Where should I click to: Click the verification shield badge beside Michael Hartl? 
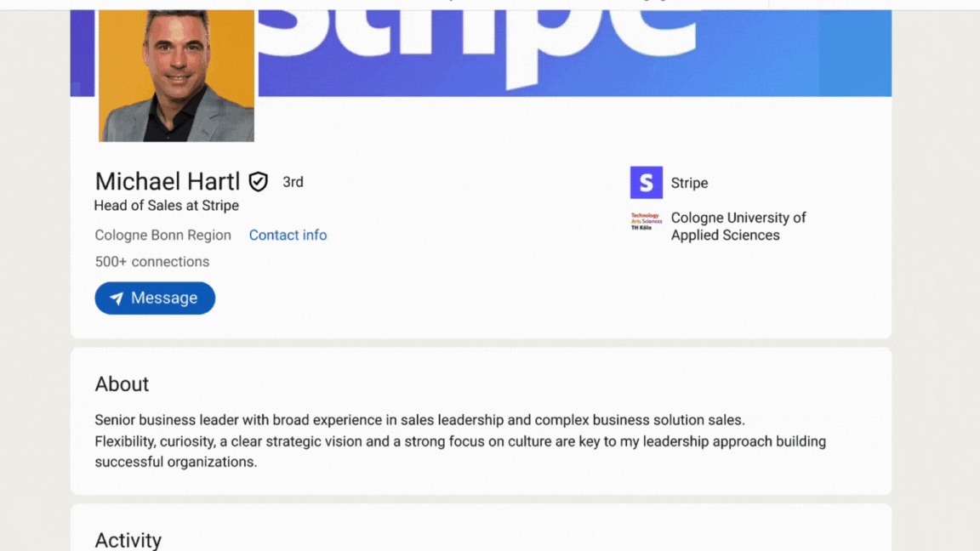[x=258, y=181]
